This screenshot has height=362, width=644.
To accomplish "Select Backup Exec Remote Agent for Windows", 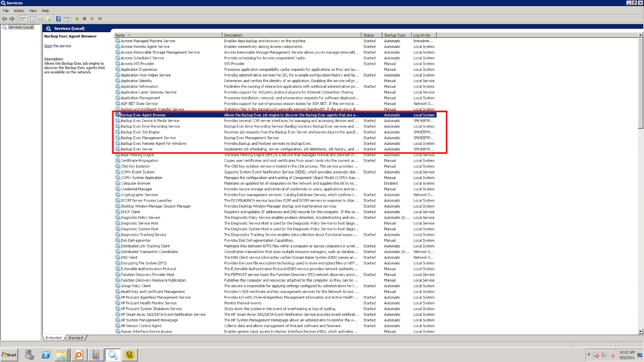I will click(x=275, y=144).
